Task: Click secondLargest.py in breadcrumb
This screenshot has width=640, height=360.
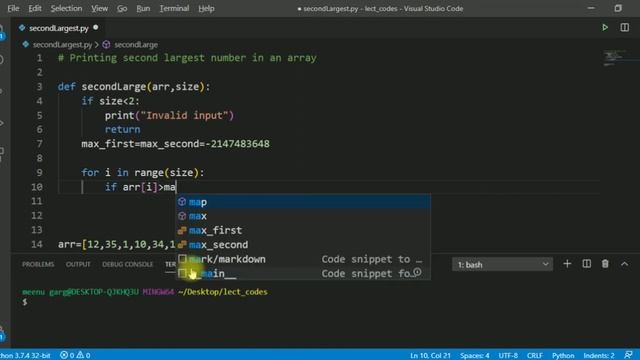Action: click(x=62, y=44)
